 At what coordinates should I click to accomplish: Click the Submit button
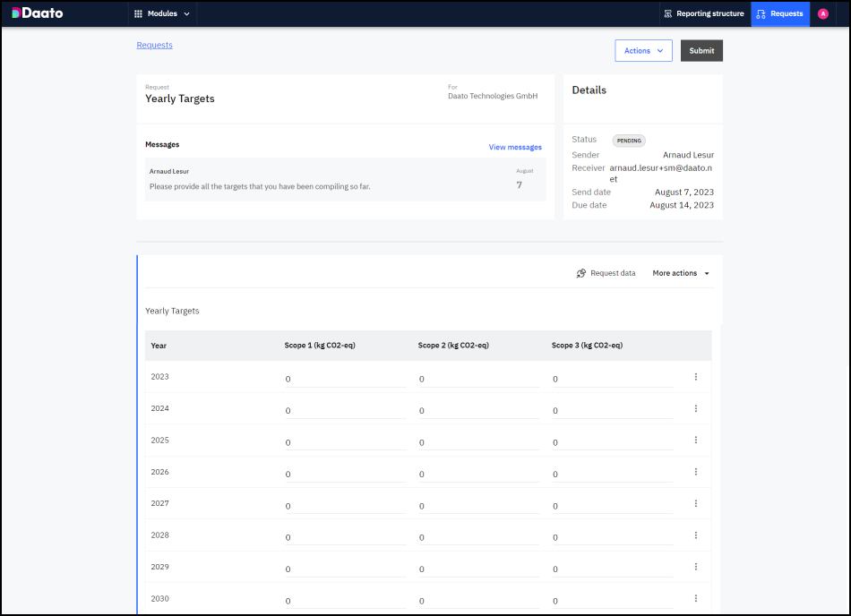pyautogui.click(x=701, y=51)
